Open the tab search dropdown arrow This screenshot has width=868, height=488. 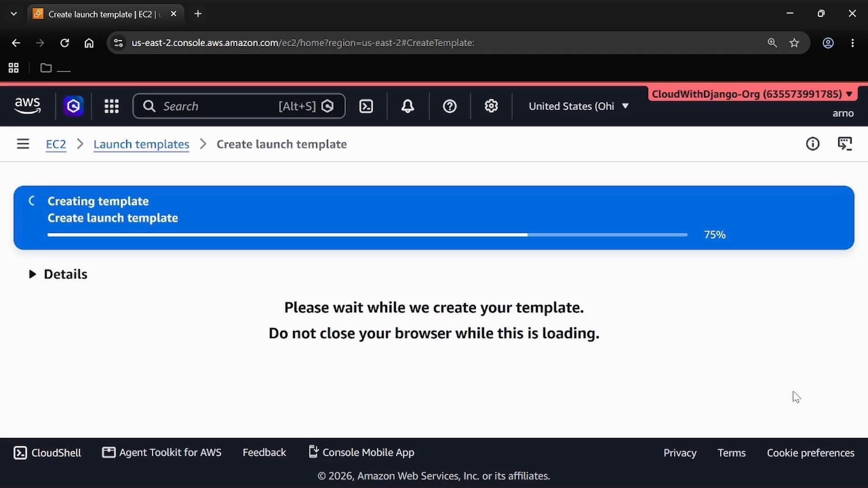[x=14, y=14]
